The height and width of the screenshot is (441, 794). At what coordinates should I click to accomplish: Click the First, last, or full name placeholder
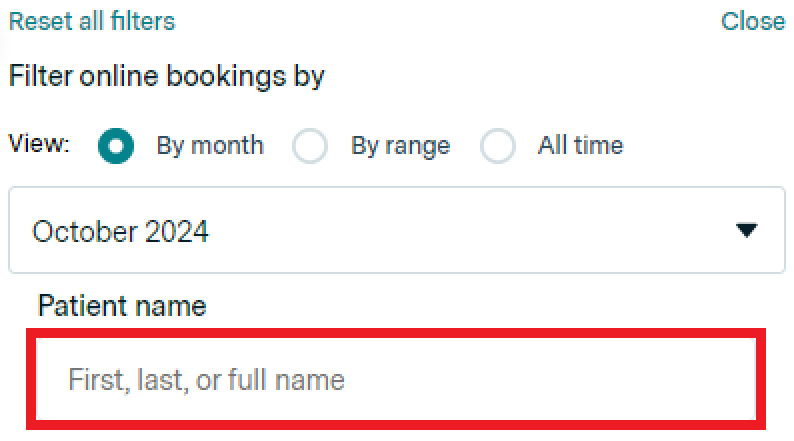tap(206, 380)
